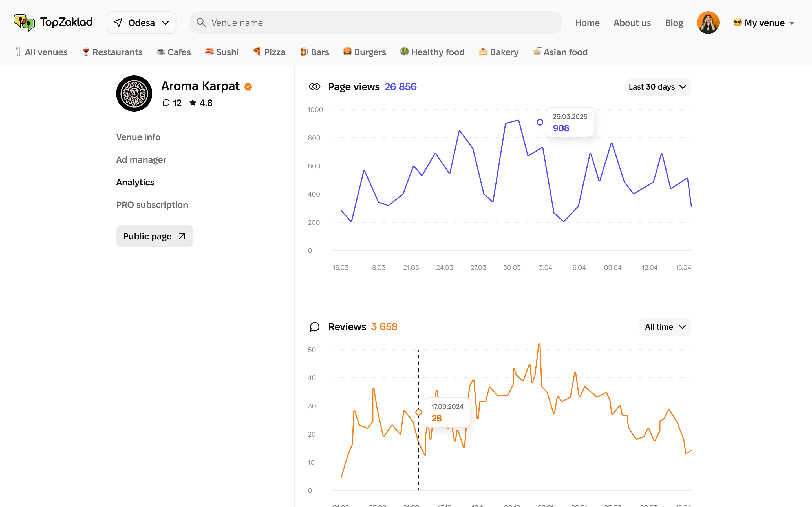
Task: Select the Bakery category
Action: click(483, 52)
